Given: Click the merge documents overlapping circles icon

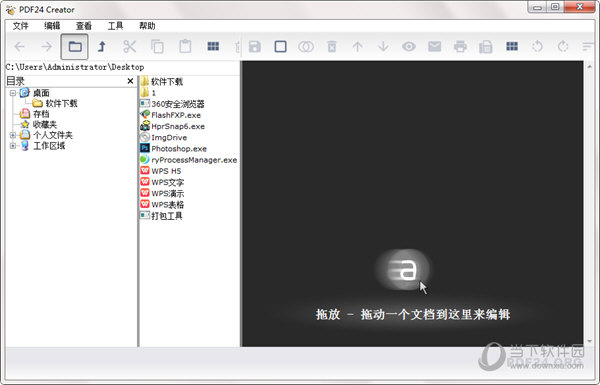Looking at the screenshot, I should pyautogui.click(x=306, y=47).
